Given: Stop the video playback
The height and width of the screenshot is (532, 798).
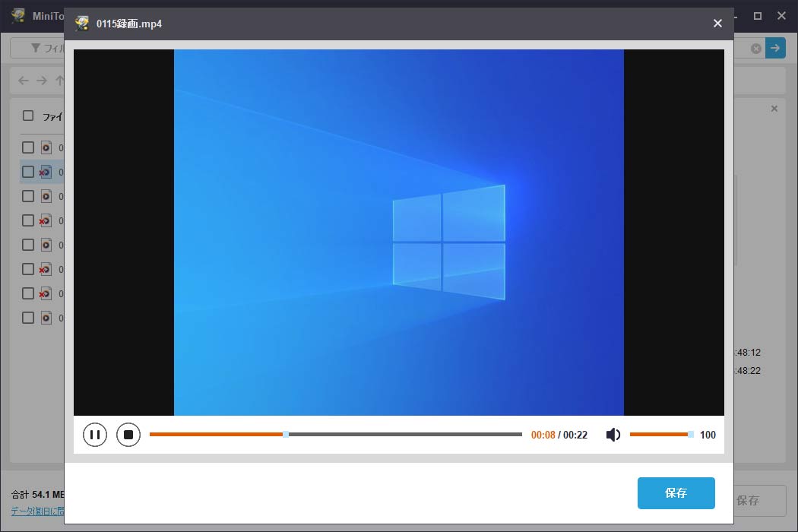Looking at the screenshot, I should tap(128, 435).
